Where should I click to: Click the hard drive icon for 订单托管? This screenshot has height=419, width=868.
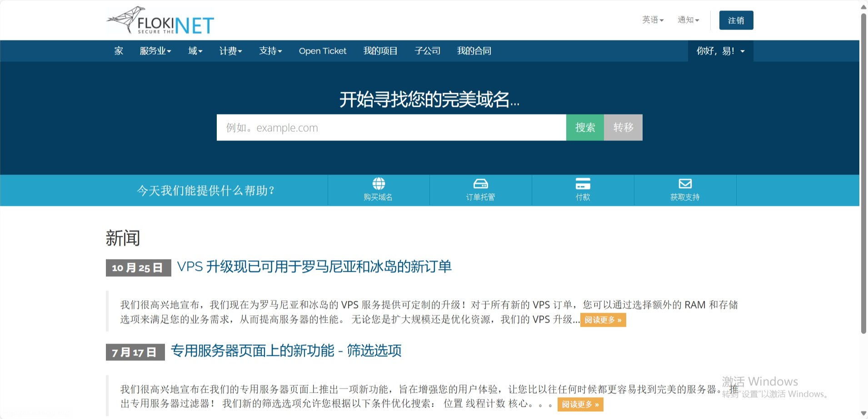[x=480, y=184]
